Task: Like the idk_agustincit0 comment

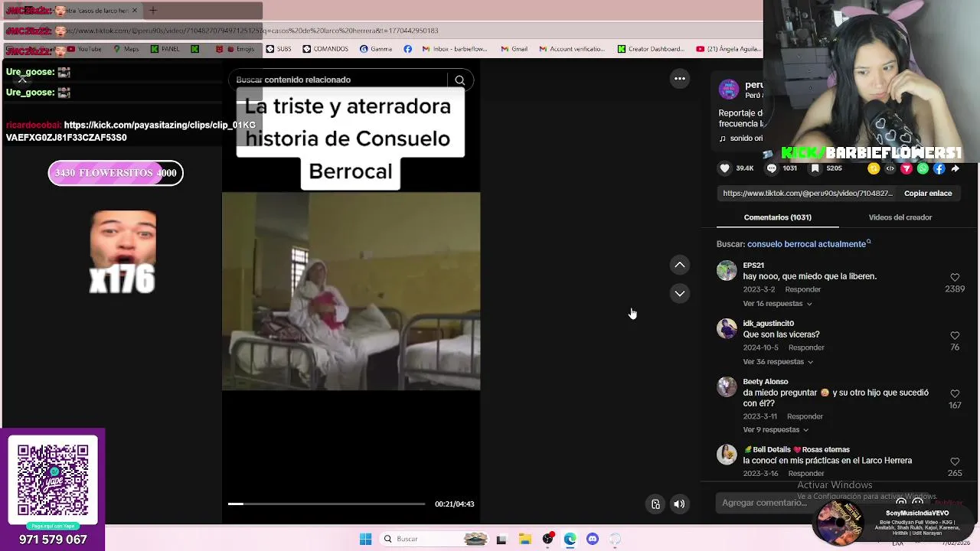Action: [955, 335]
